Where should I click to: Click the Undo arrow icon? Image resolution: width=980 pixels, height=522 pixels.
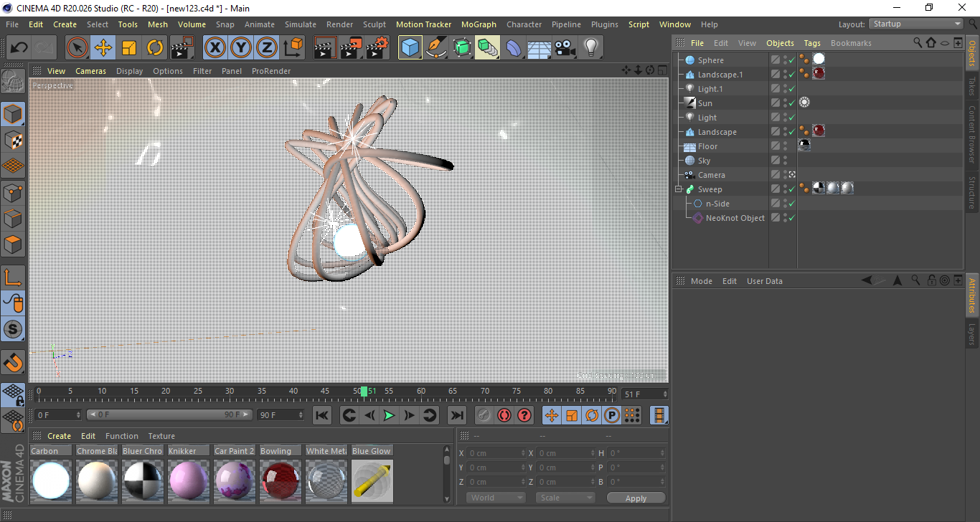(19, 48)
